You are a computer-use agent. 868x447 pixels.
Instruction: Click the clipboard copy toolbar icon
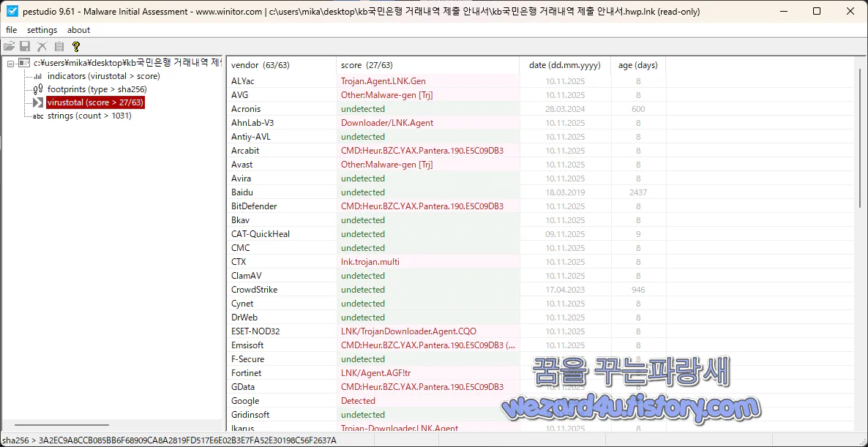pyautogui.click(x=59, y=47)
